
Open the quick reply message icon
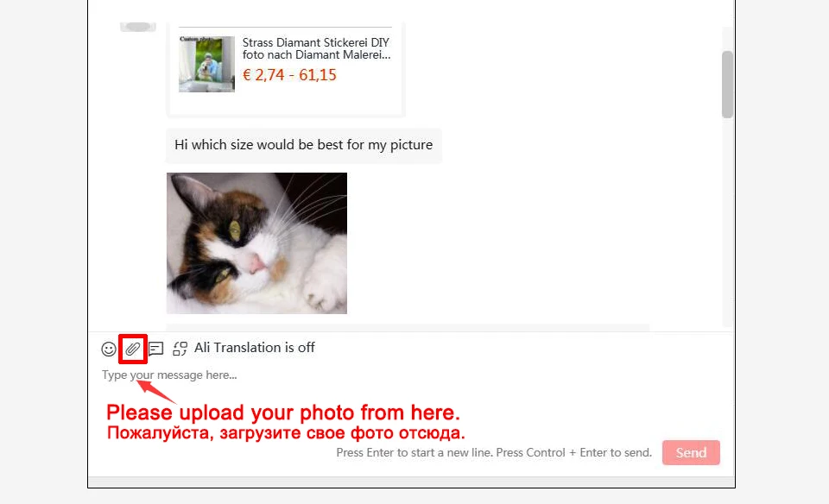pyautogui.click(x=156, y=349)
